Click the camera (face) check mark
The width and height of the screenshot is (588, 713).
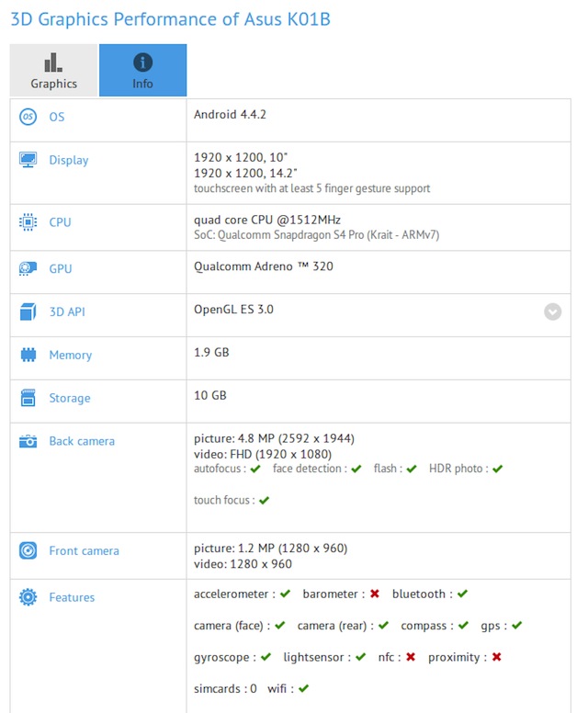(280, 626)
